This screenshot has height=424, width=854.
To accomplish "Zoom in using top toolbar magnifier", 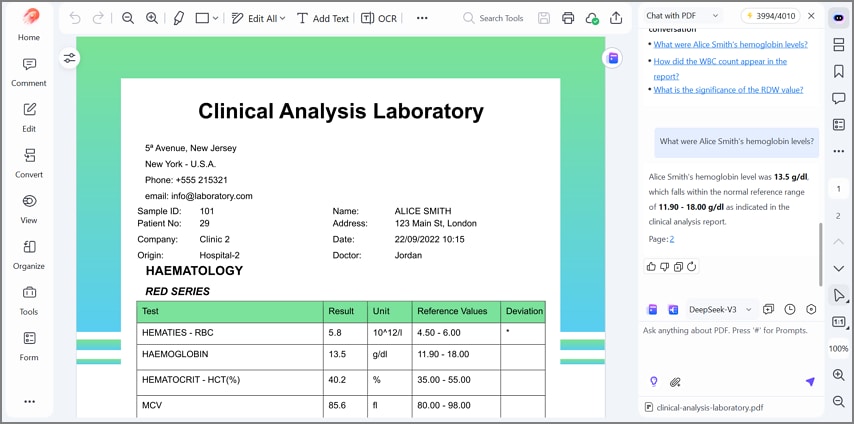I will 152,18.
